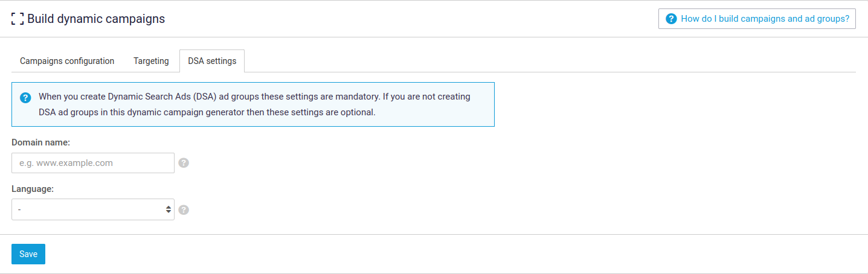Click the 'Language:' label
868x274 pixels.
tap(33, 189)
